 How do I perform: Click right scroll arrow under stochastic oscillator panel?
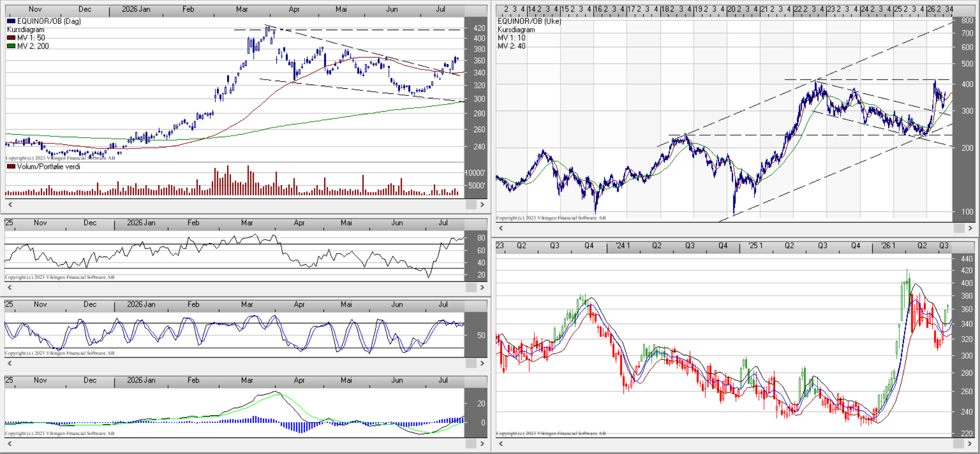coord(482,363)
